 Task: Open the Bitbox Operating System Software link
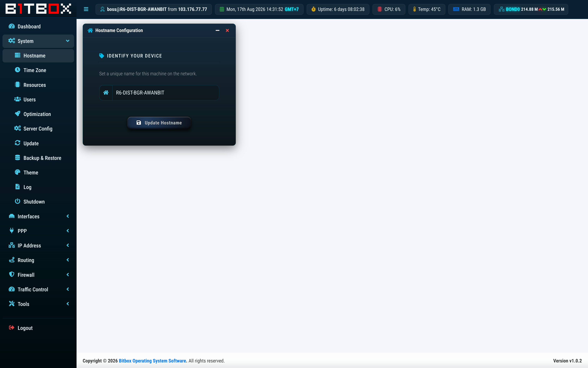click(152, 361)
